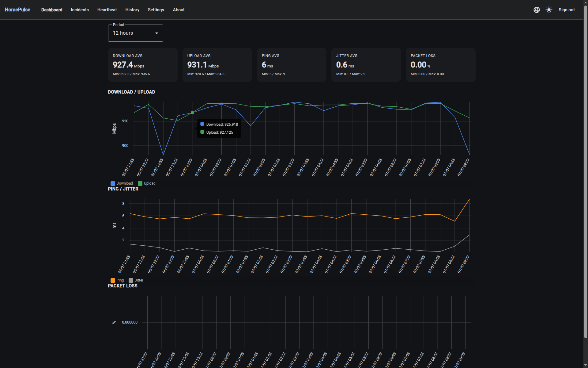The height and width of the screenshot is (368, 588).
Task: Open the Heartbeat section
Action: (107, 10)
